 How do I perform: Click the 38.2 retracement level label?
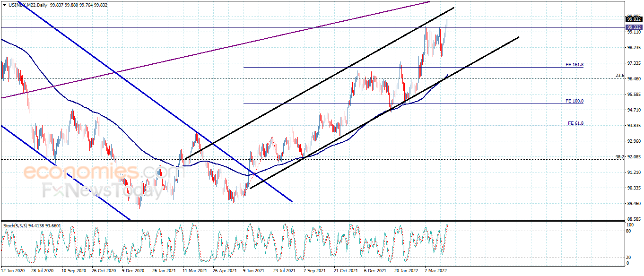(619, 156)
